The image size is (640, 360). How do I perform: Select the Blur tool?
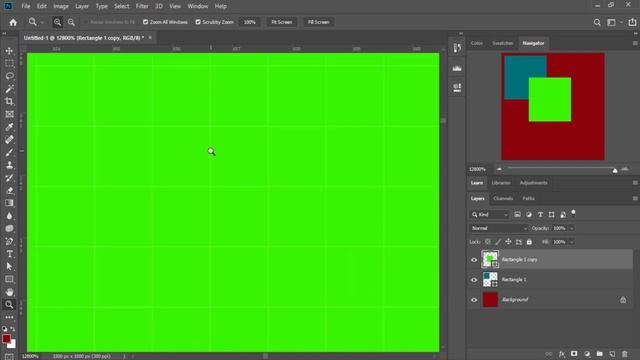click(9, 216)
